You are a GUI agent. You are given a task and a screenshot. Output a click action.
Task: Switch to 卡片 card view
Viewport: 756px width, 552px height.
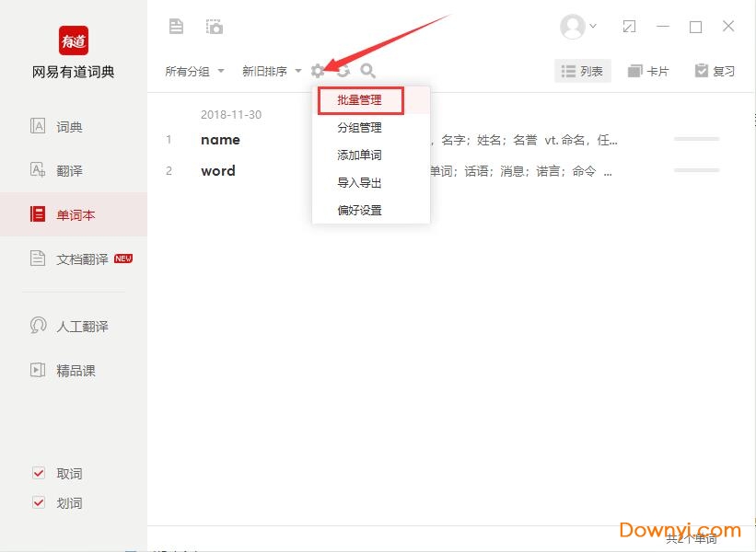(648, 71)
